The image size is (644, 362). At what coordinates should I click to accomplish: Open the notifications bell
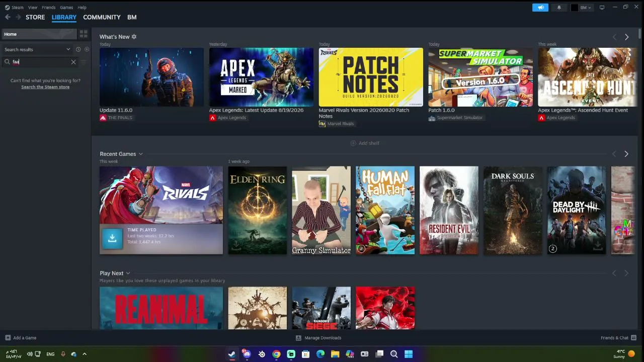point(559,8)
